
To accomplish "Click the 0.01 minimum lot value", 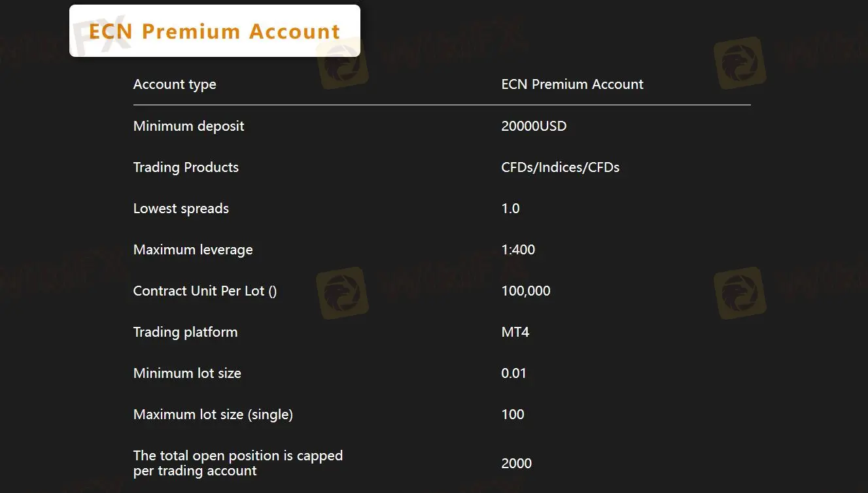I will click(514, 373).
